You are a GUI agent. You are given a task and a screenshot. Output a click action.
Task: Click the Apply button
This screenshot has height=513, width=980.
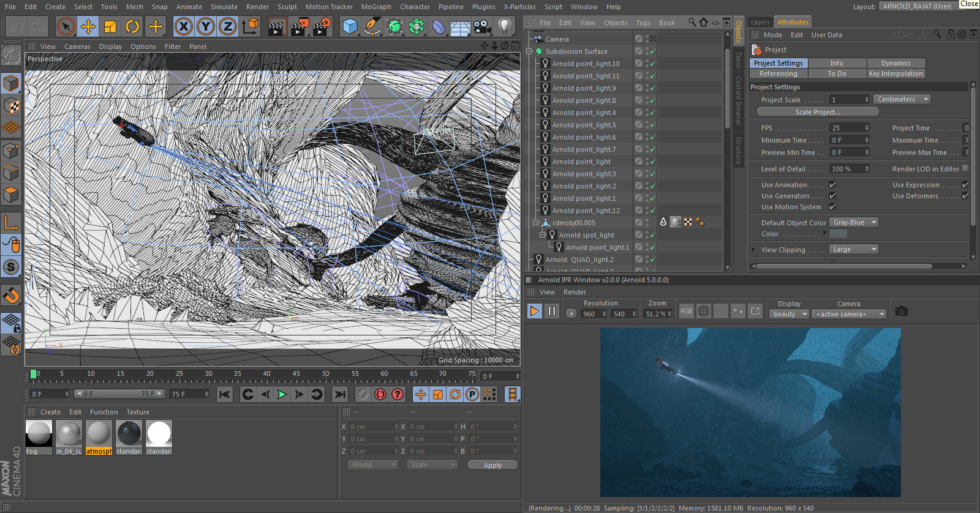(492, 465)
